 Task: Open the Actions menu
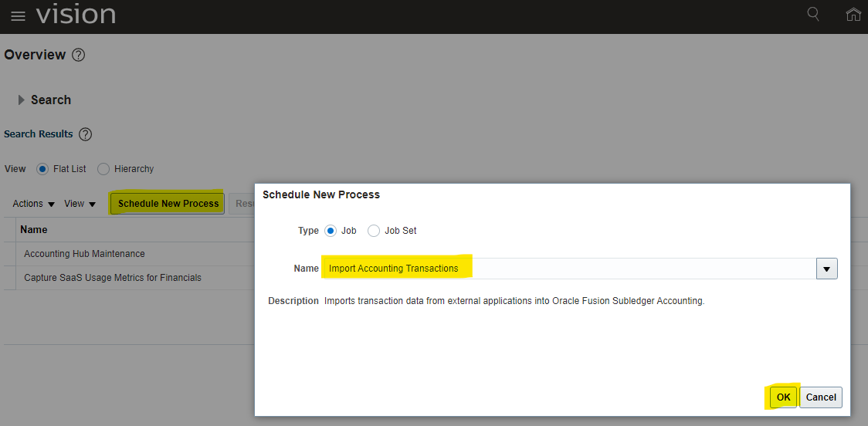[x=34, y=204]
